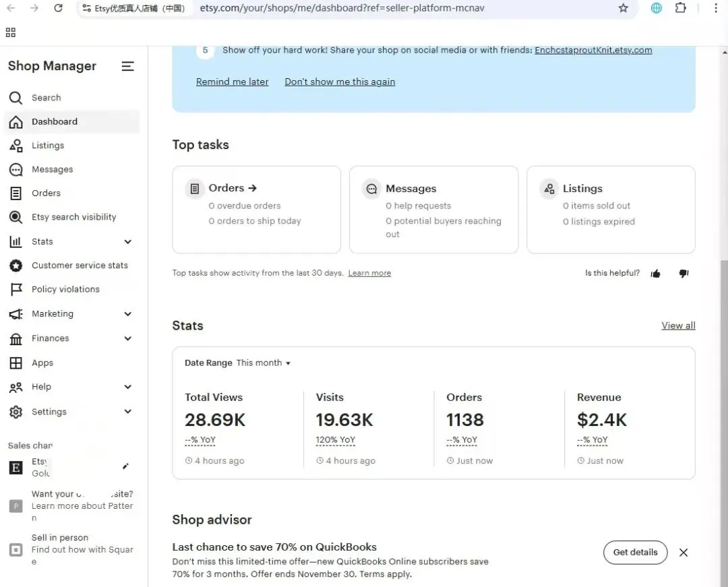Screen dimensions: 728x587
Task: Collapse the Shop Manager sidebar menu icon
Action: point(127,66)
